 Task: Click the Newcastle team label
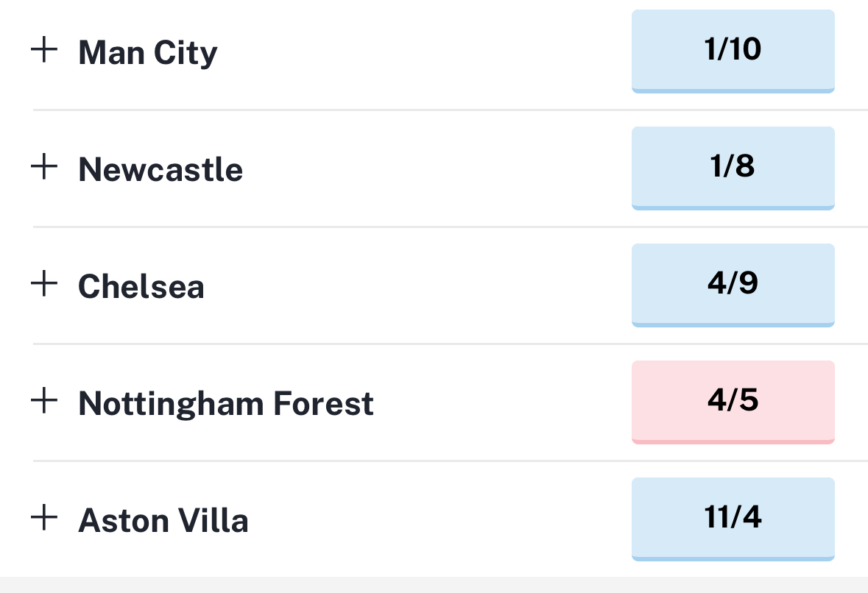160,169
